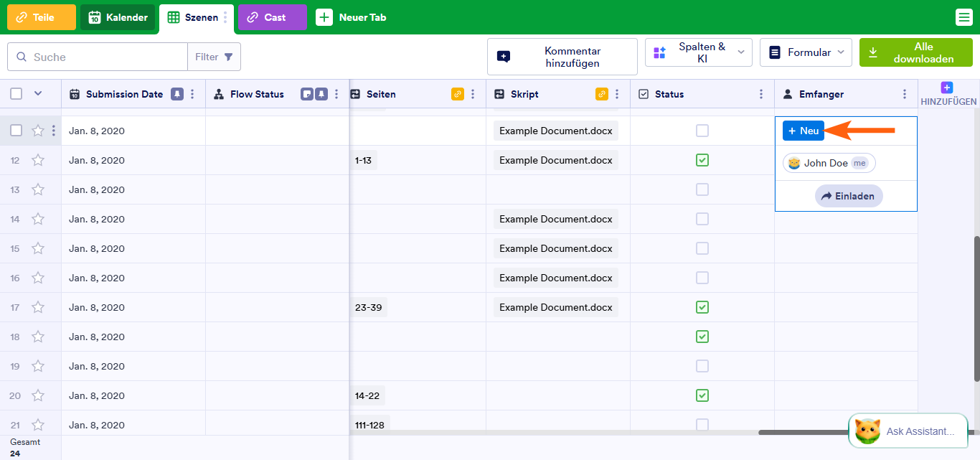
Task: Click the star icon on row 12
Action: [x=38, y=160]
